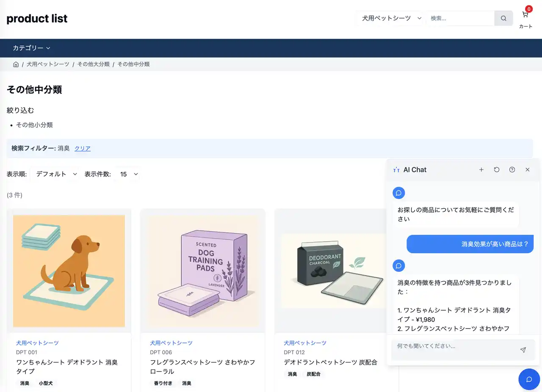Screen dimensions: 542x392
Task: Click the クリア filter link
Action: point(83,148)
